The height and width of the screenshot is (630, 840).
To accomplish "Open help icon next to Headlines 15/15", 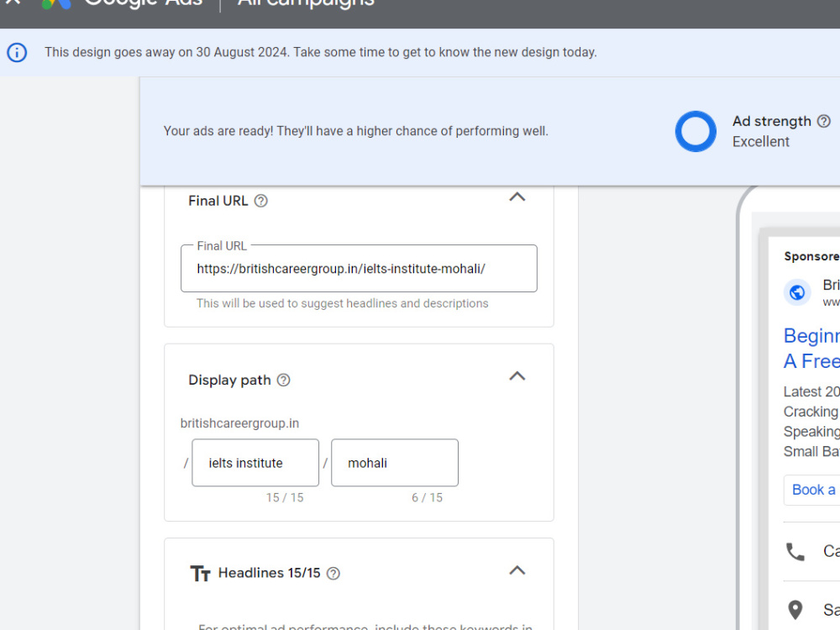I will (x=333, y=573).
